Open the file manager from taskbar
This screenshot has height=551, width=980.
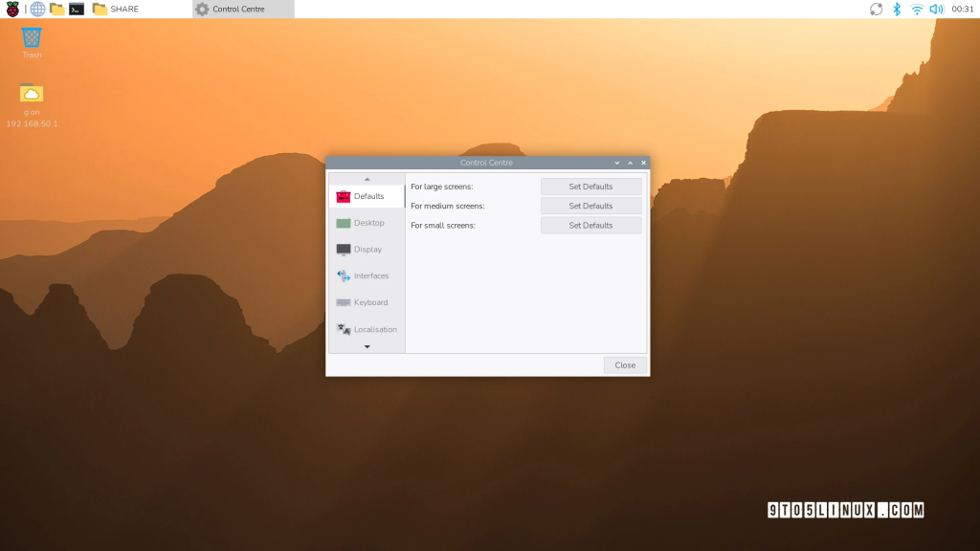[x=56, y=9]
